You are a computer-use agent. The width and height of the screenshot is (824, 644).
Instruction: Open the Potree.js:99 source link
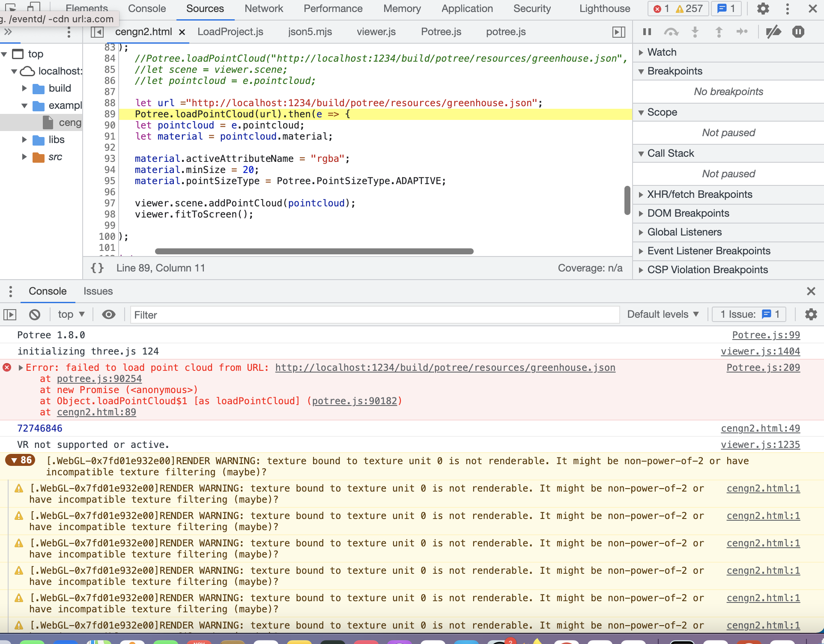[766, 334]
